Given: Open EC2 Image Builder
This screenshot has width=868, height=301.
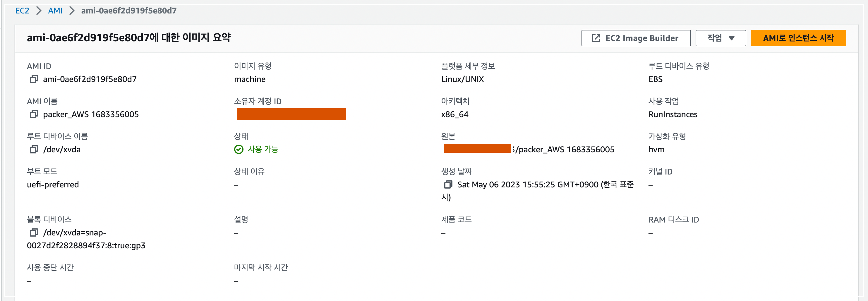Looking at the screenshot, I should 636,38.
